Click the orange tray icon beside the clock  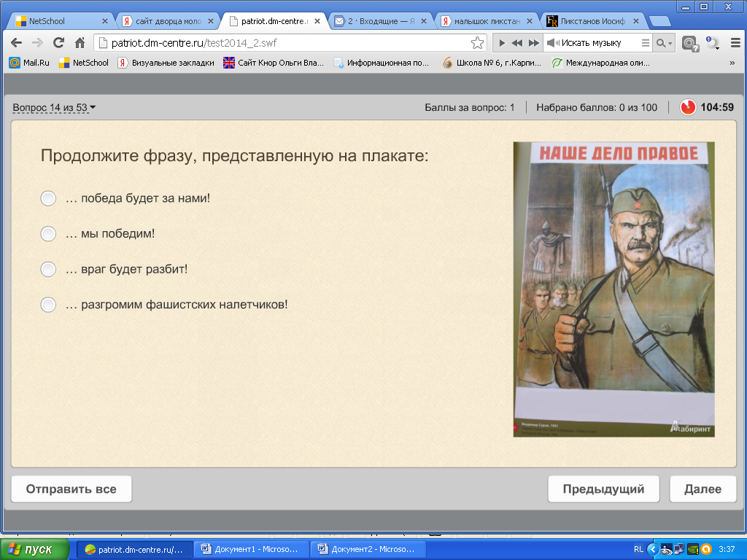point(706,550)
